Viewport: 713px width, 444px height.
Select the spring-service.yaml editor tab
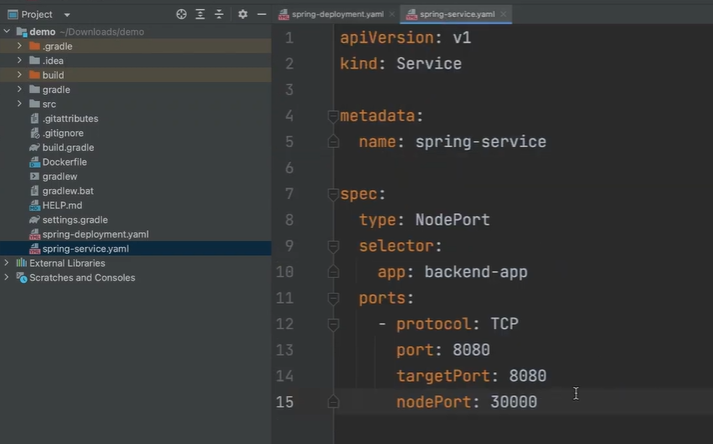point(457,14)
